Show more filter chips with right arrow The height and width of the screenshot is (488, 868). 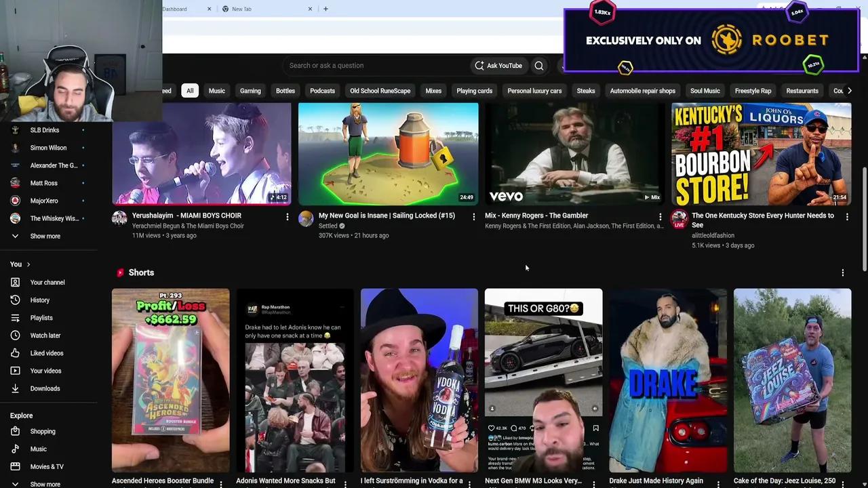[850, 91]
